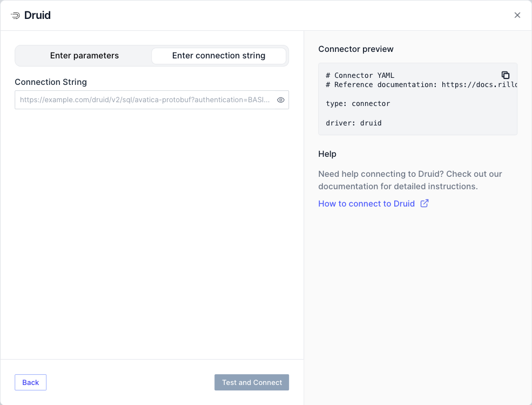Toggle connection string visibility with eye icon
This screenshot has height=405, width=532.
pyautogui.click(x=280, y=100)
